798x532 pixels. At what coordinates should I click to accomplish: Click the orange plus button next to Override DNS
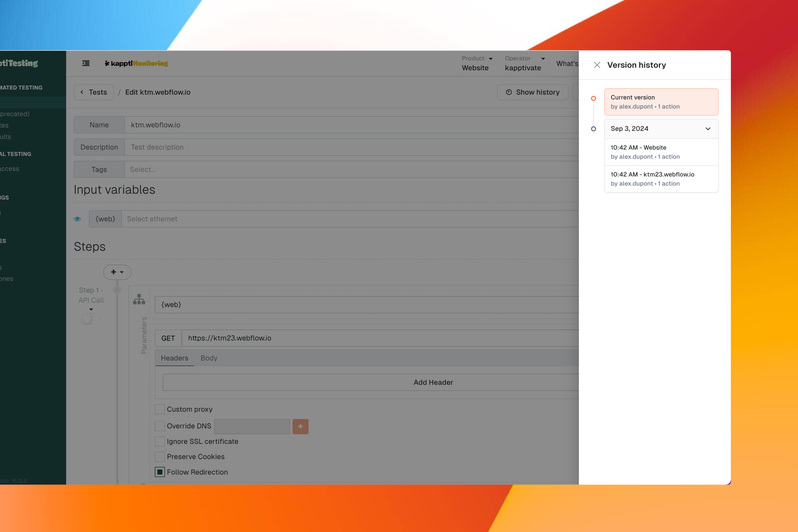point(300,426)
